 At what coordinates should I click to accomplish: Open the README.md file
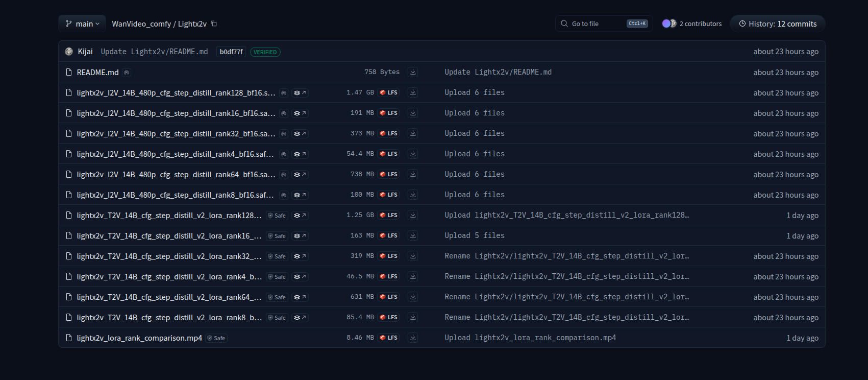[x=97, y=72]
